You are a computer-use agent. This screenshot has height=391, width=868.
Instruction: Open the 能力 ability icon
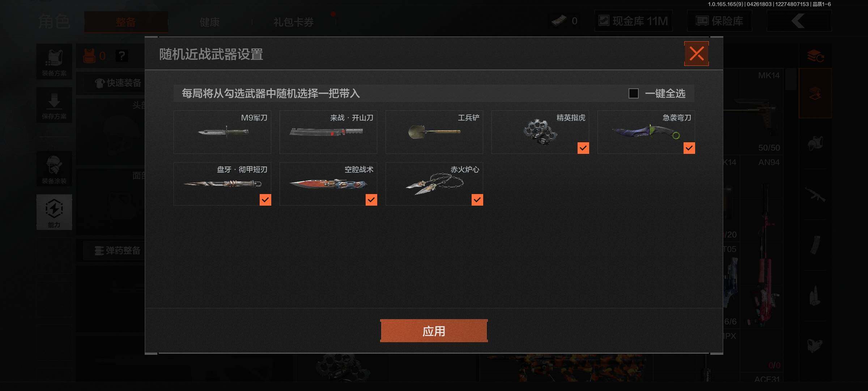coord(54,212)
